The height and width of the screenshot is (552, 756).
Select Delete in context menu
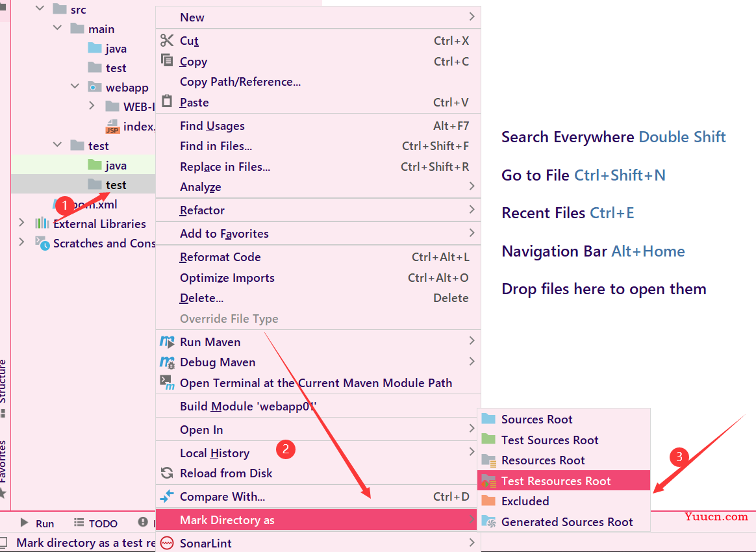(x=318, y=298)
